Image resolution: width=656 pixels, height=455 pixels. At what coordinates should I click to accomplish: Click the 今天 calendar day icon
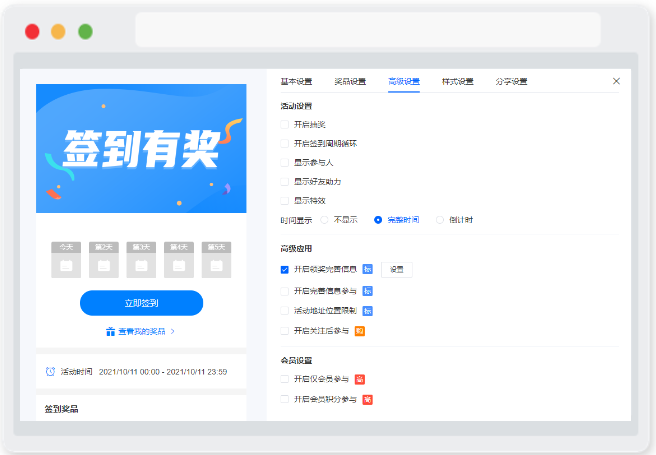[x=66, y=260]
